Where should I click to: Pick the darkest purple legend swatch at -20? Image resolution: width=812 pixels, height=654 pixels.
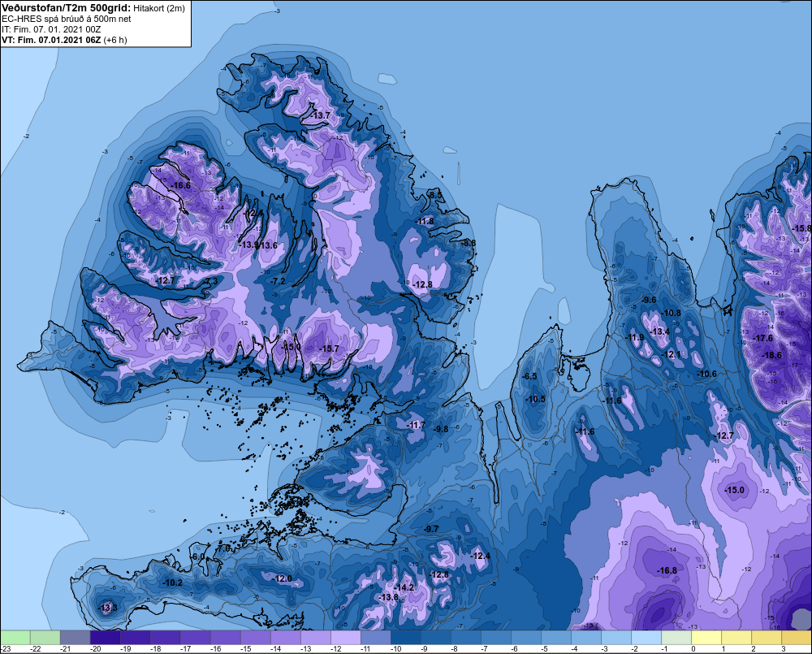pyautogui.click(x=105, y=637)
